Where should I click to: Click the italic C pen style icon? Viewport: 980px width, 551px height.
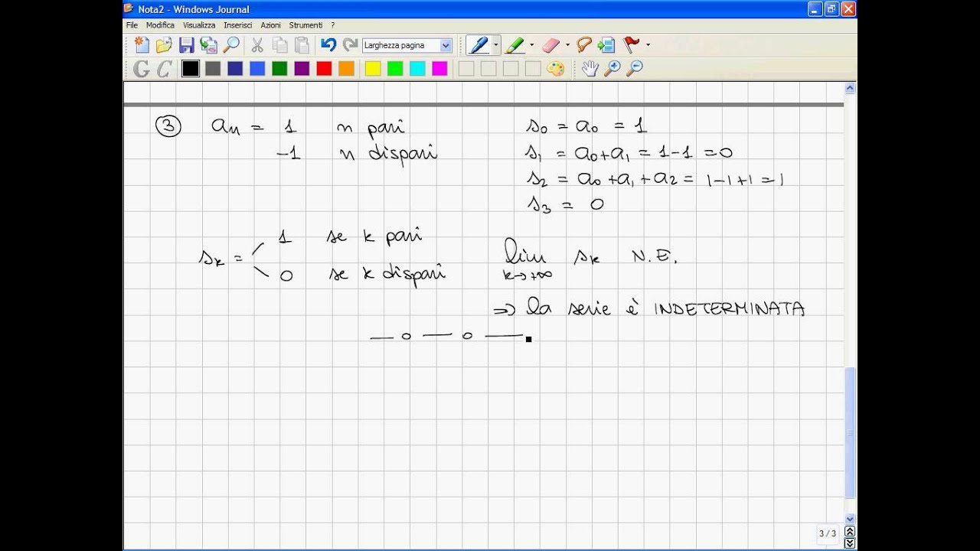164,69
